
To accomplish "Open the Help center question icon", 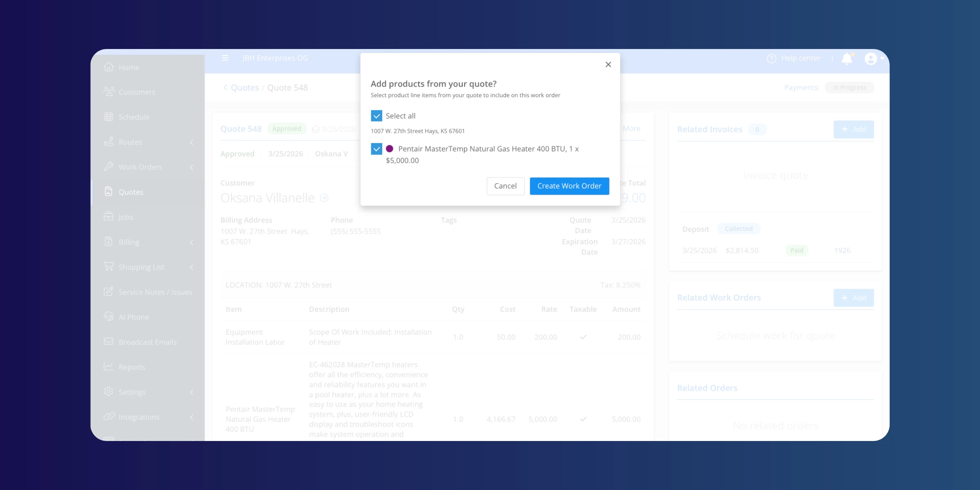I will click(771, 59).
